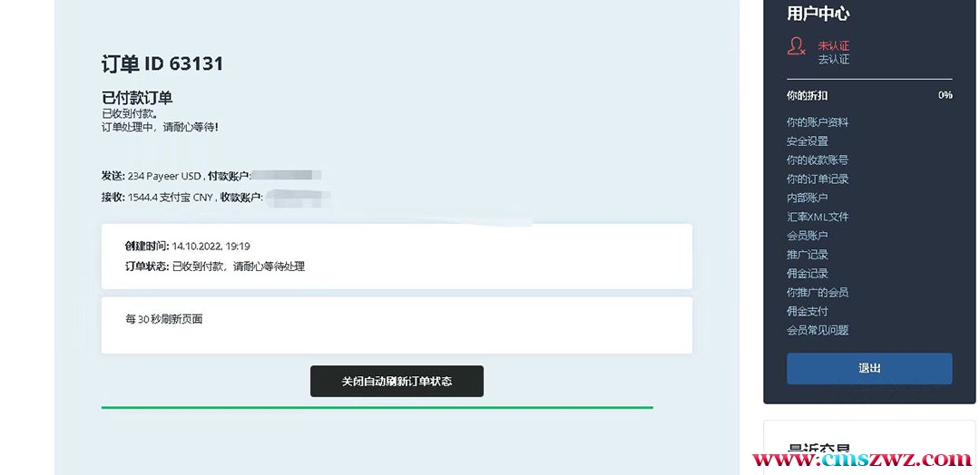Click the 你的折扣 discount row
This screenshot has width=980, height=475.
pos(869,95)
